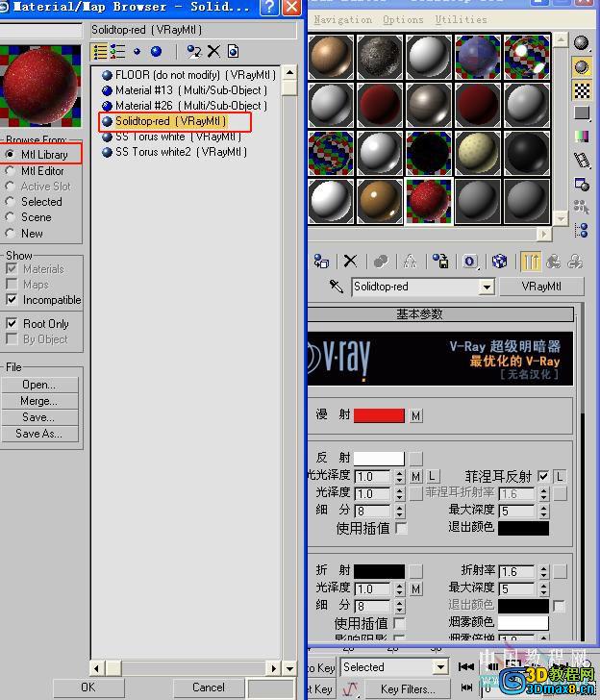This screenshot has width=600, height=700.
Task: Select New radio button
Action: click(x=10, y=233)
